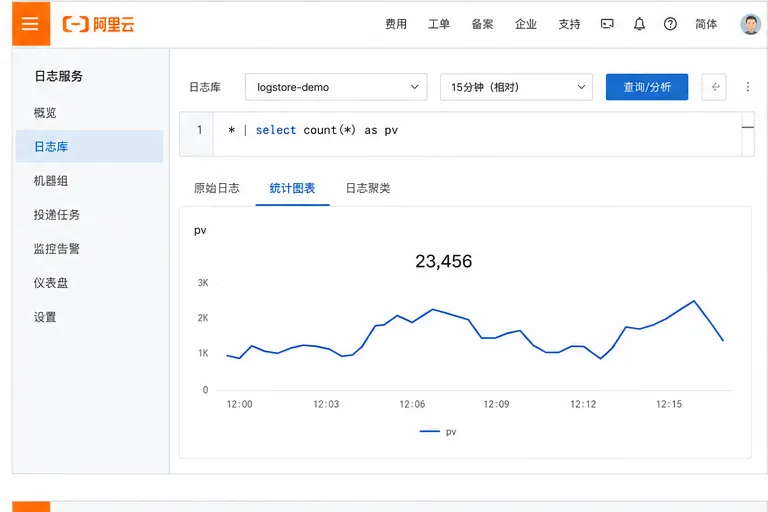Switch to the 原始日志 tab

tap(216, 188)
